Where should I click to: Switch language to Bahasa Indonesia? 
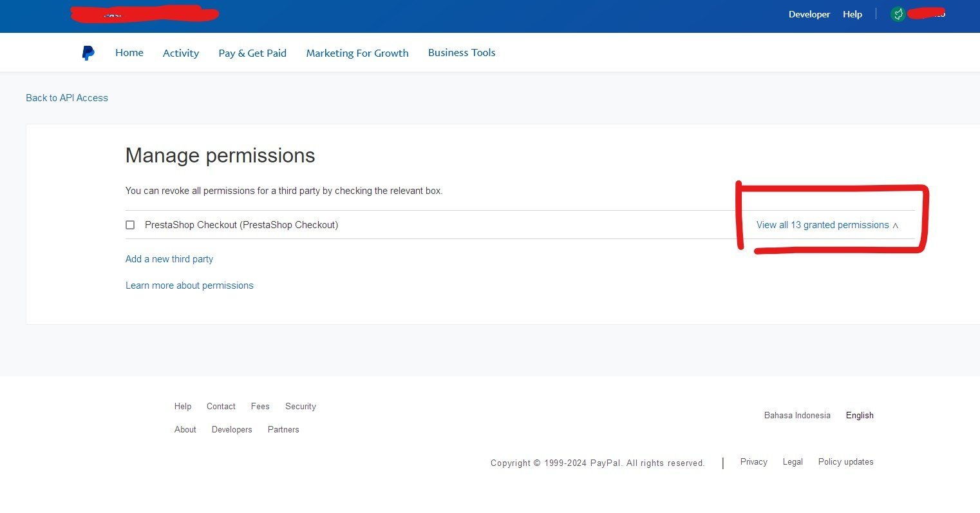tap(797, 416)
